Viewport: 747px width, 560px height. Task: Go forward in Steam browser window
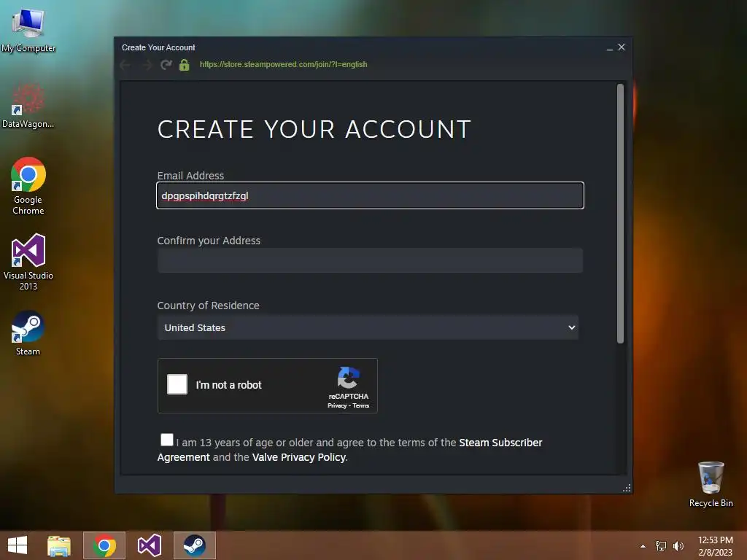pyautogui.click(x=146, y=65)
